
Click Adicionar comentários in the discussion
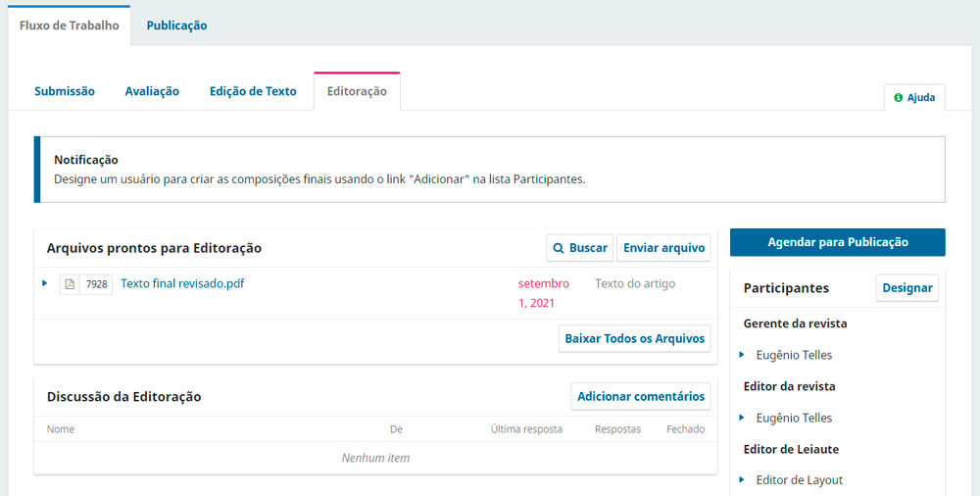[641, 397]
